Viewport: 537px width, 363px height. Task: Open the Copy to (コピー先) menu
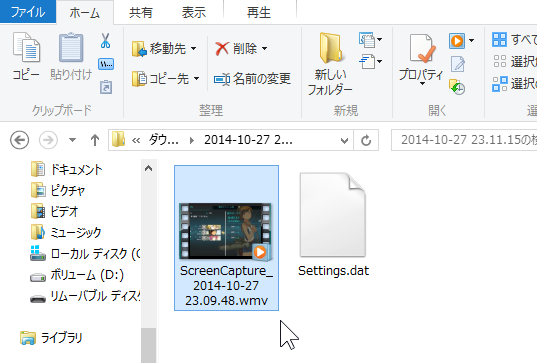click(x=166, y=79)
